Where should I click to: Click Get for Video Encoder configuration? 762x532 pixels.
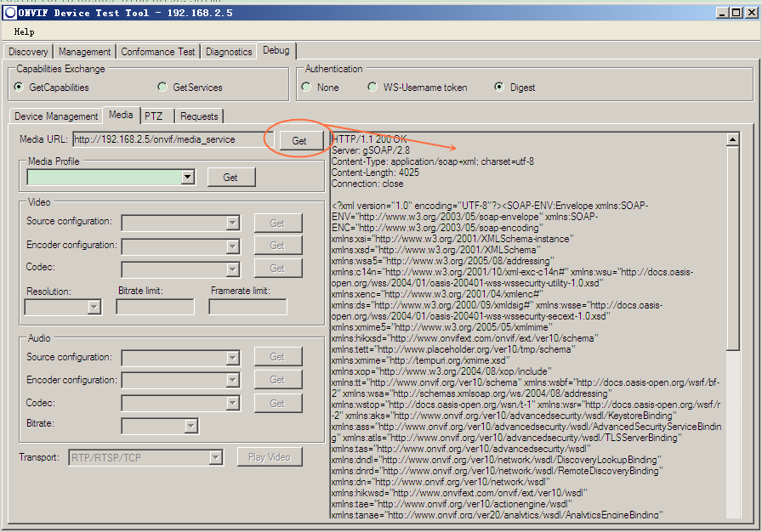point(278,246)
